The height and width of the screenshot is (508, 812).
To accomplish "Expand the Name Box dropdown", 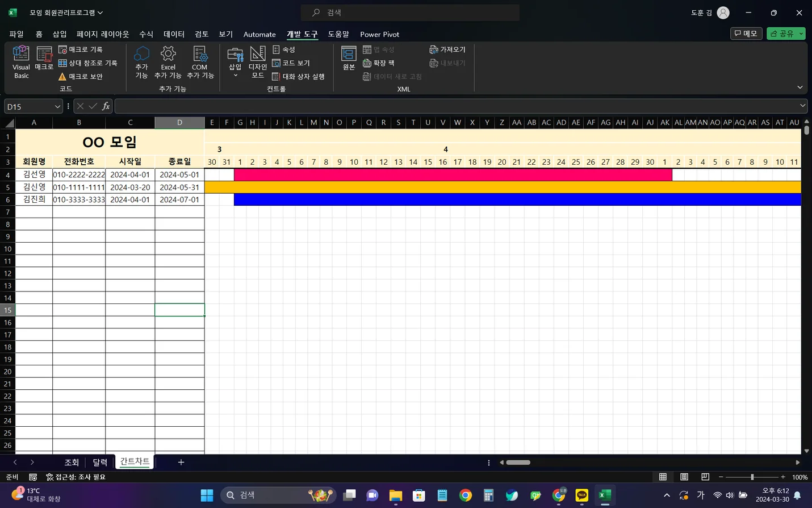I will pyautogui.click(x=57, y=106).
